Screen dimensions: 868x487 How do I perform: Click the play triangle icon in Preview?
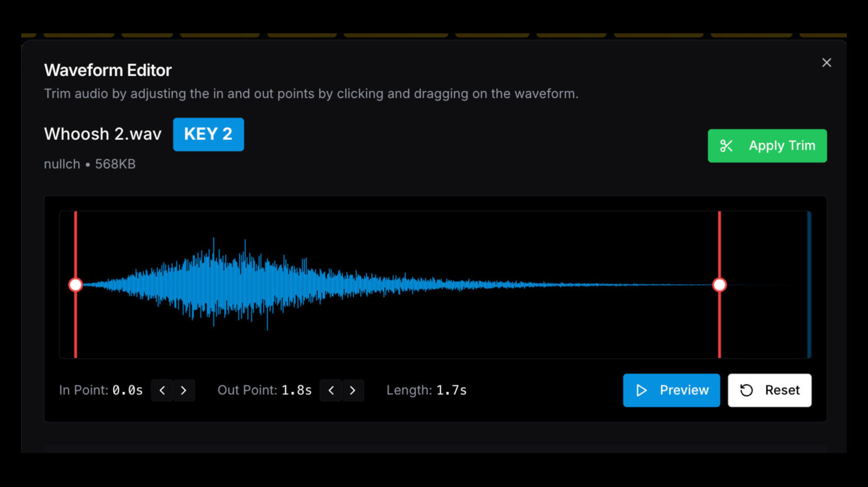click(x=641, y=390)
